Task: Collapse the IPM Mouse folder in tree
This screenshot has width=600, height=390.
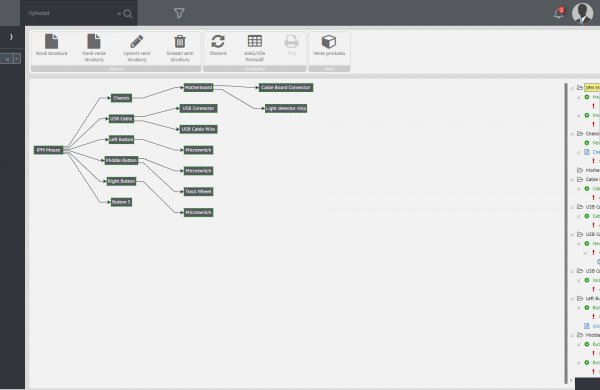Action: point(572,88)
